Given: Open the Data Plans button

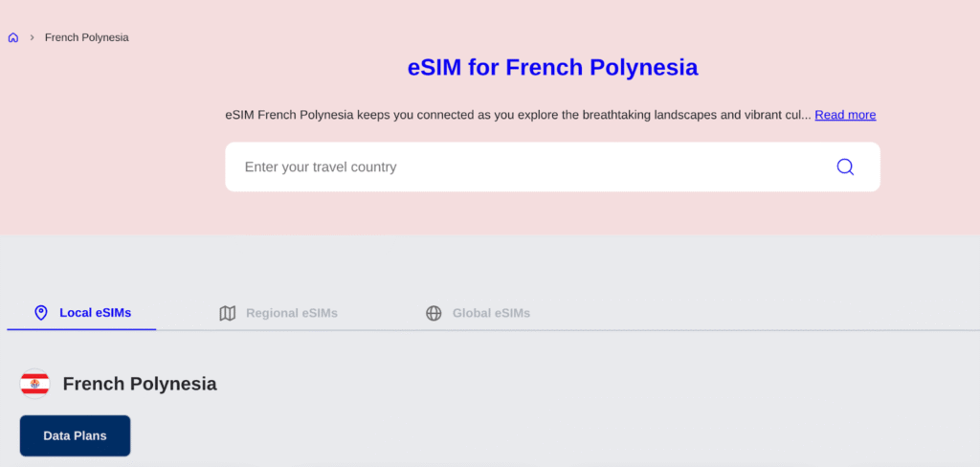Looking at the screenshot, I should 75,435.
